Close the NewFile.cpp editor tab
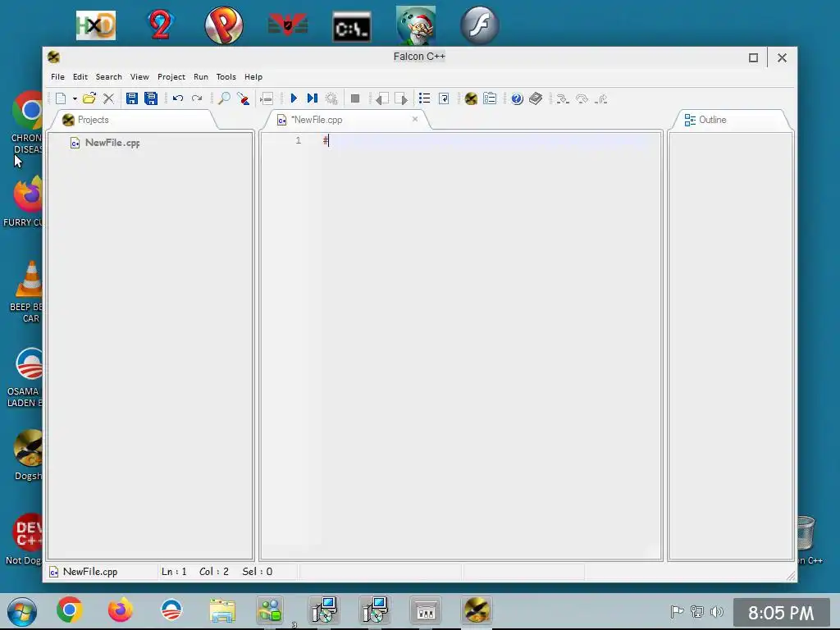 (x=414, y=119)
